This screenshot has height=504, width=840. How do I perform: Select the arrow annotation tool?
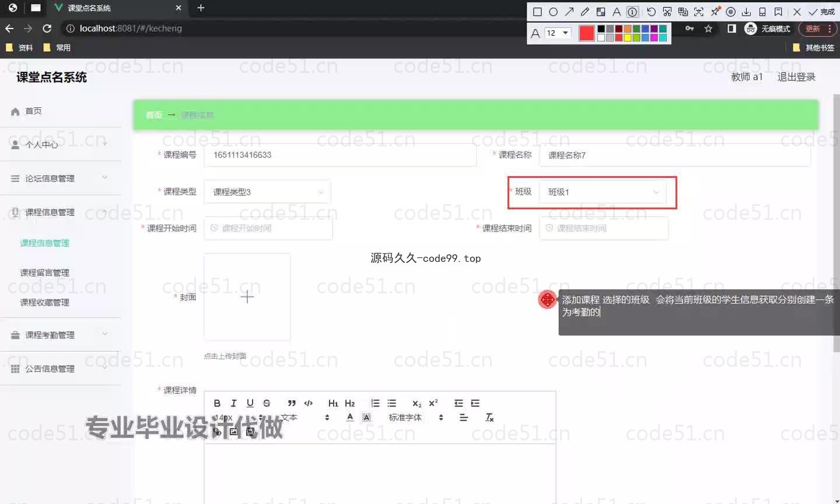(x=569, y=12)
